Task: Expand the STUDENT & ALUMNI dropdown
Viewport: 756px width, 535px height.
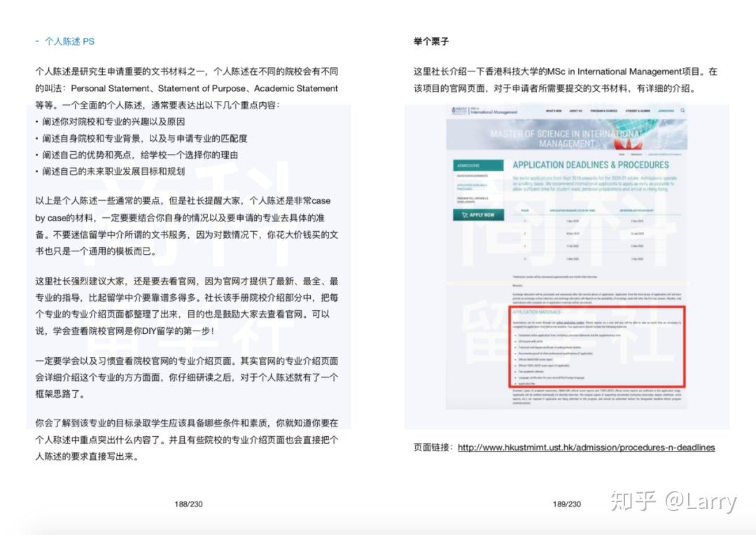Action: 637,111
